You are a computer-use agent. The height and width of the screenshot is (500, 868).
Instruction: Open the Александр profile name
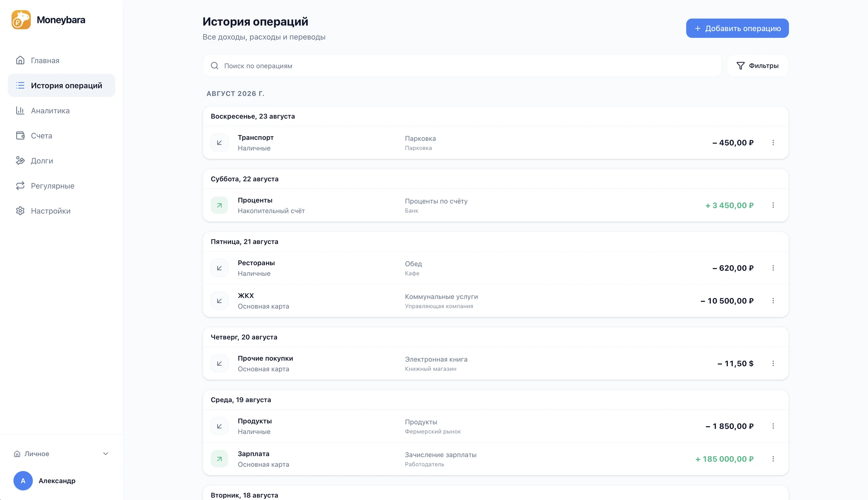pyautogui.click(x=57, y=481)
